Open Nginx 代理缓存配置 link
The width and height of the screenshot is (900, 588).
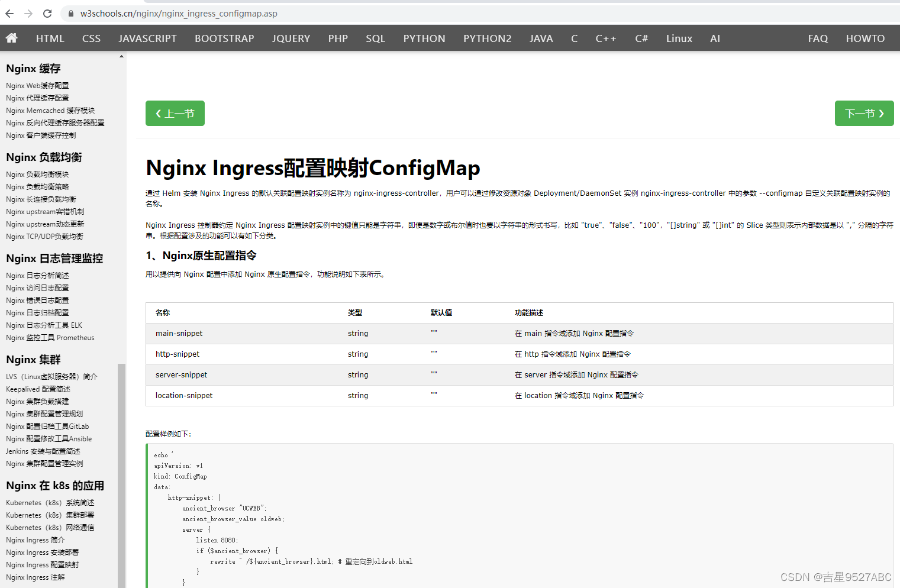click(x=37, y=98)
